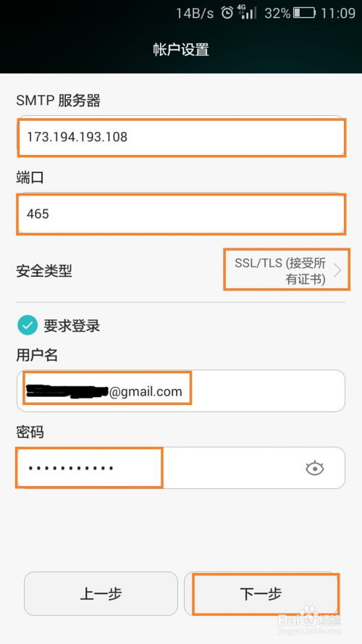Tap the 帐户设置 title header
Screen dimensions: 362x644
pos(181,50)
